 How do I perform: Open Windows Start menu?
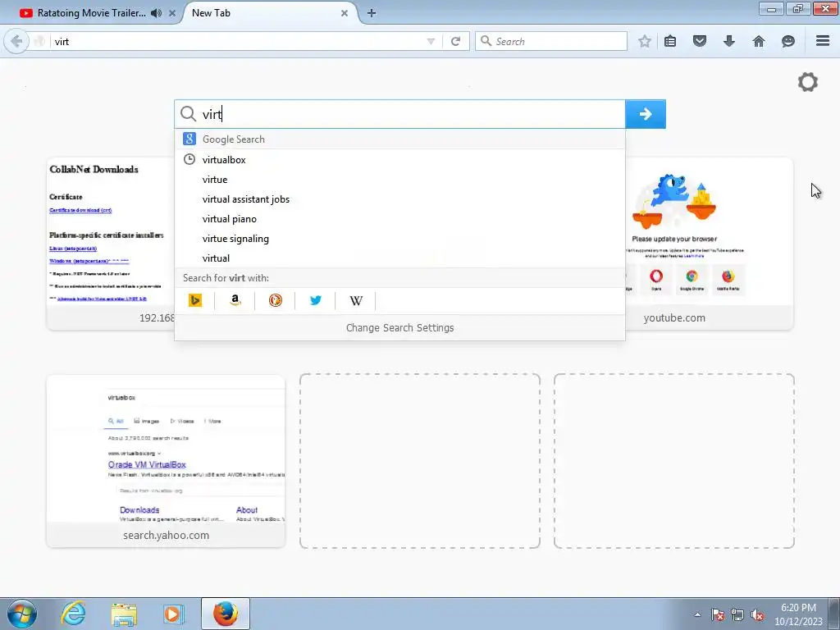click(x=22, y=614)
